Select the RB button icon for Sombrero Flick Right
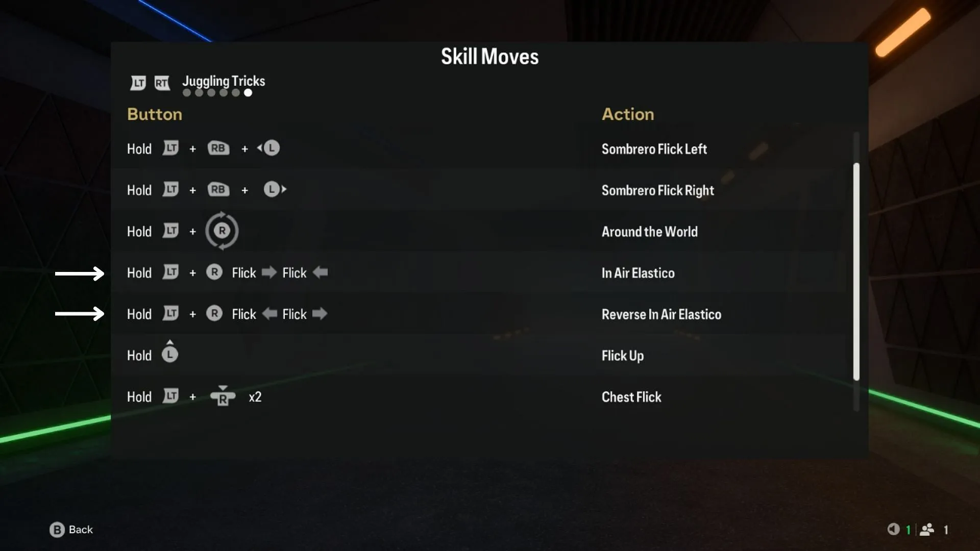This screenshot has width=980, height=551. (x=218, y=189)
